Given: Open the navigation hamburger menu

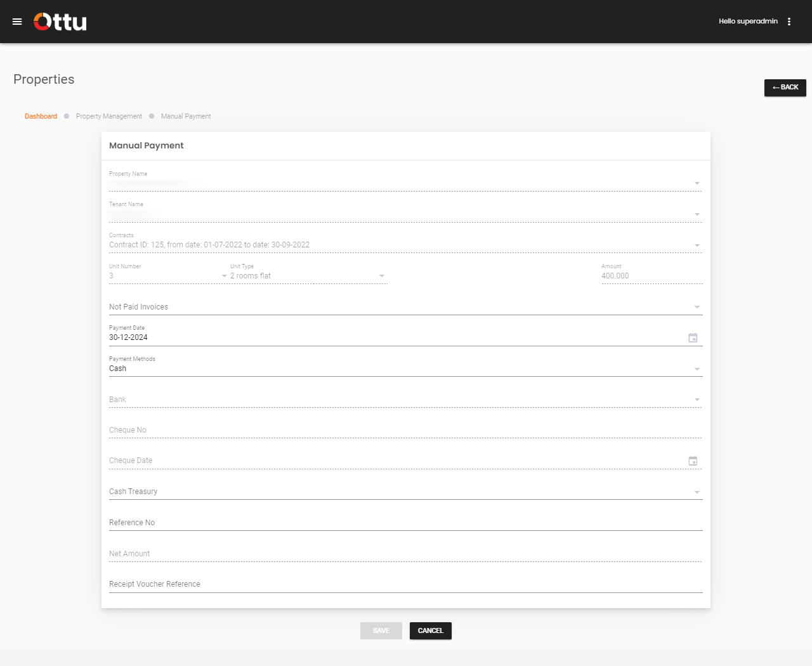Looking at the screenshot, I should coord(17,21).
